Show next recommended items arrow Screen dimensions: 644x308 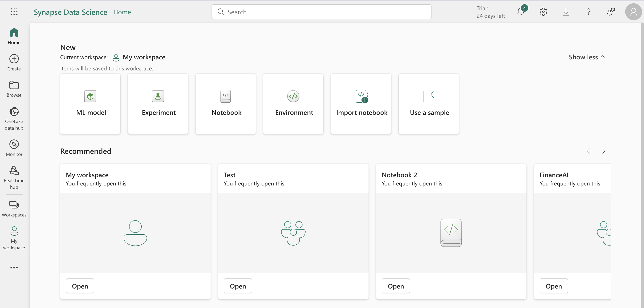coord(604,151)
